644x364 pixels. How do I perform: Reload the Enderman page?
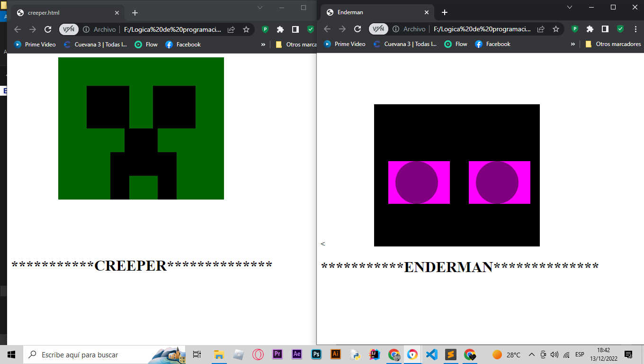click(x=358, y=29)
